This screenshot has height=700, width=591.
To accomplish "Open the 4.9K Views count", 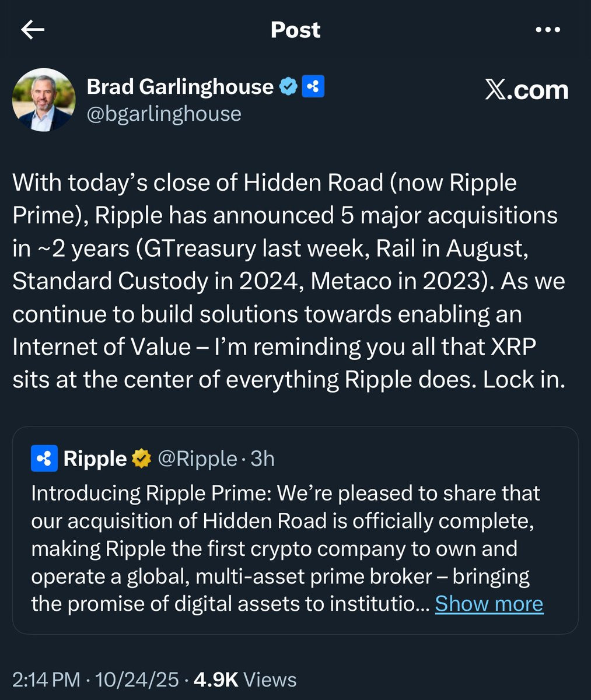I will (245, 680).
